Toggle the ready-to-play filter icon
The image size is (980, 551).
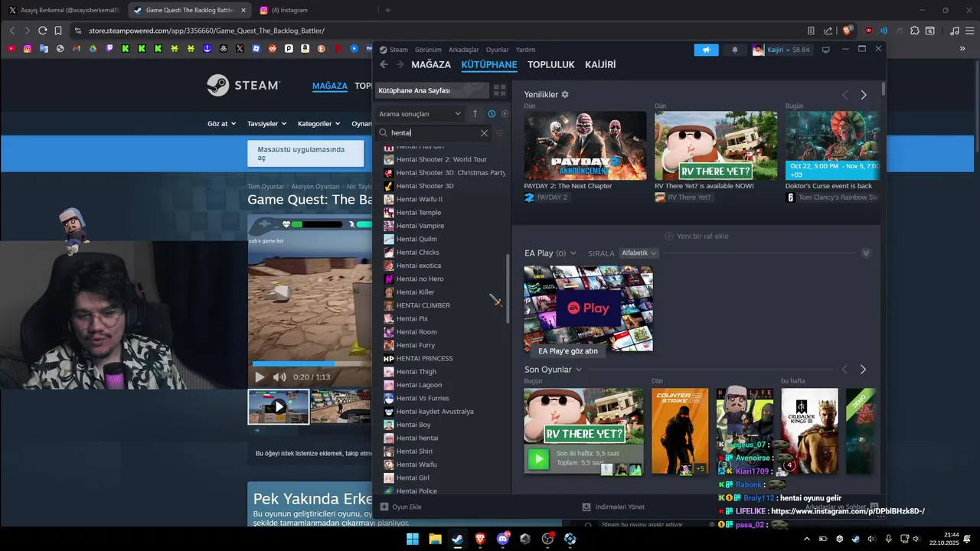[x=505, y=113]
